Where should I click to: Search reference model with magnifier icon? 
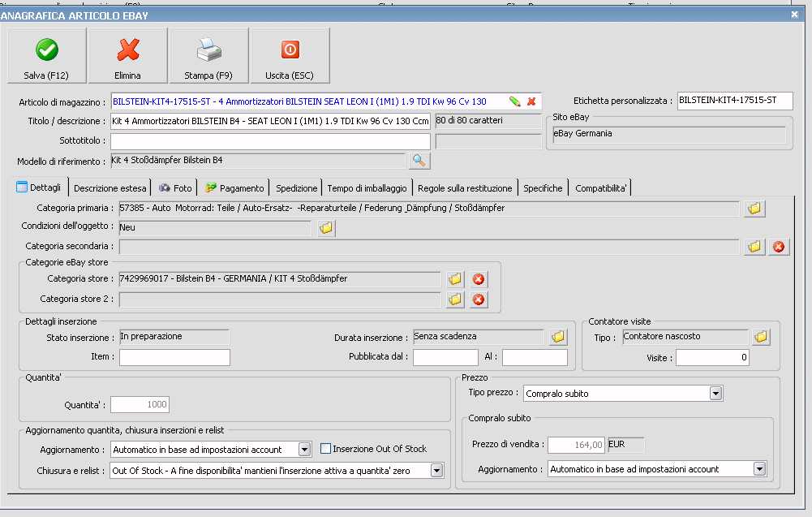click(x=419, y=161)
